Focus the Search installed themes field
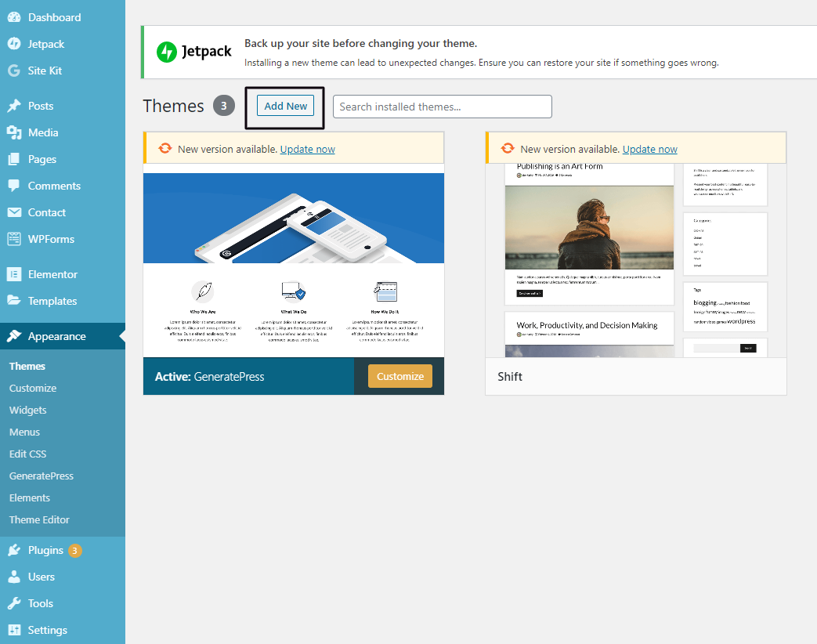Viewport: 817px width, 644px height. 443,107
